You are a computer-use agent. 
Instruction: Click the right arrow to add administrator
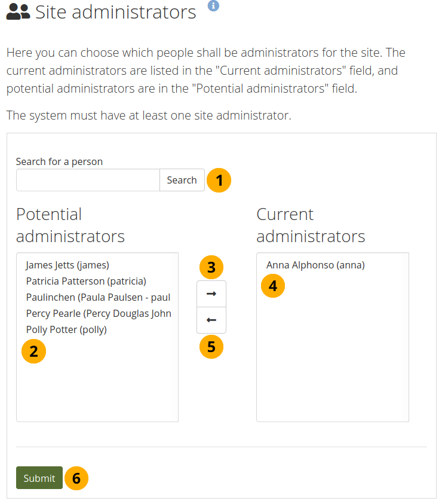point(211,294)
